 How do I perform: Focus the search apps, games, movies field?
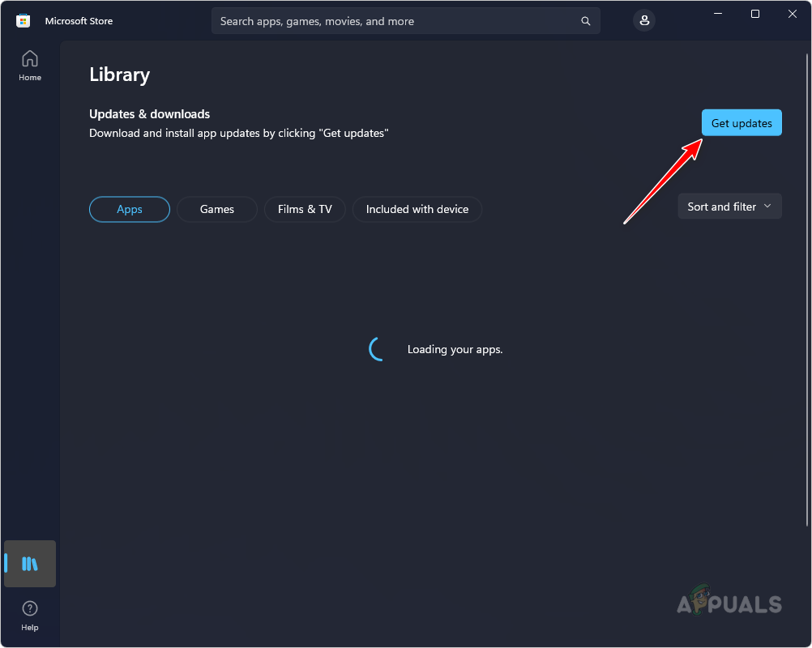405,21
